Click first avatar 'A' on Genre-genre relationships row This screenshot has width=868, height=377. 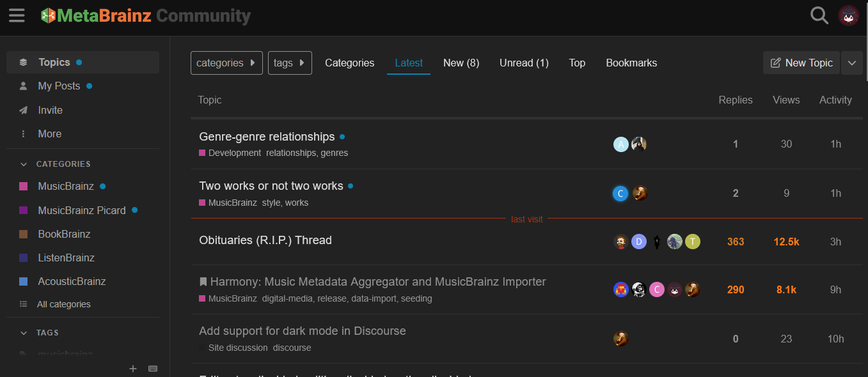(620, 144)
